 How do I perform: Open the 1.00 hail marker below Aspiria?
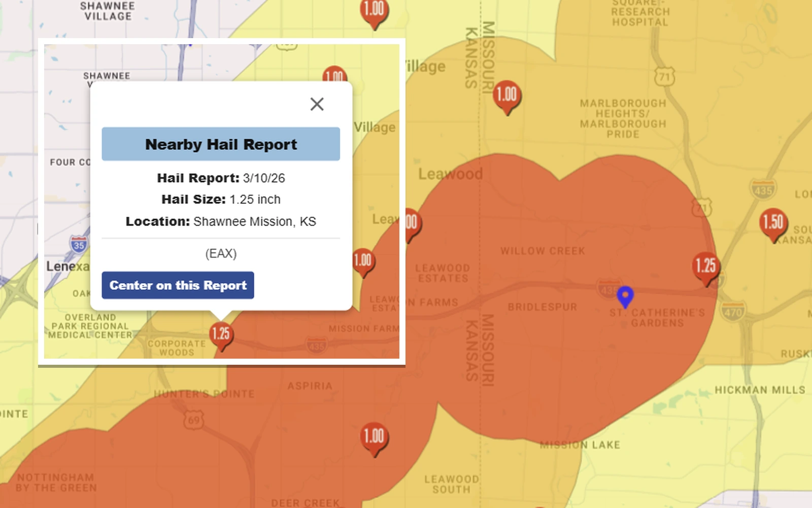[x=375, y=439]
